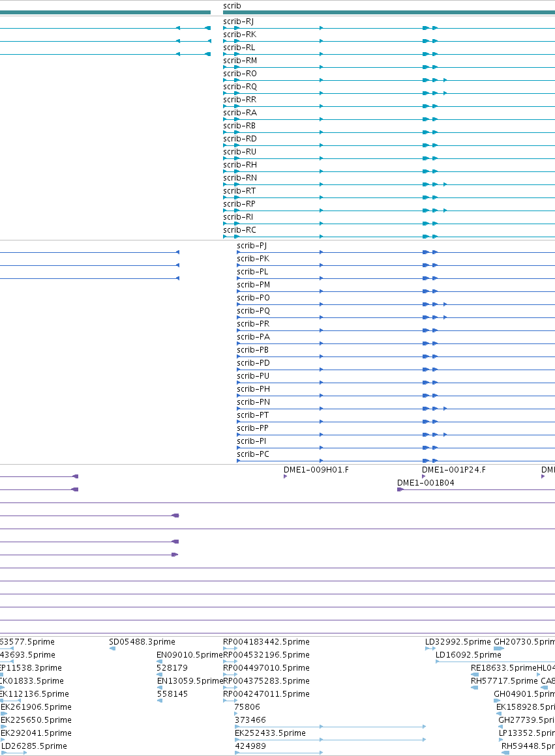
Task: Select the EK261906.5prime EST label
Action: pos(37,707)
